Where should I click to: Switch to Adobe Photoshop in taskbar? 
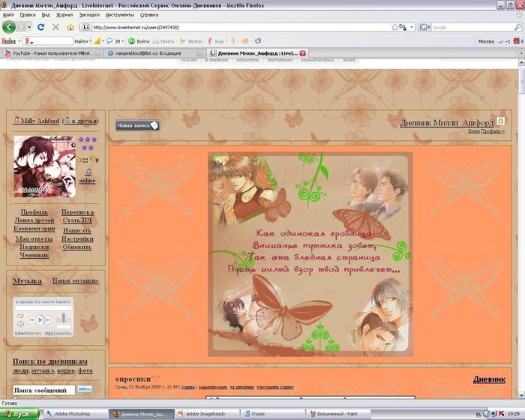coord(75,414)
